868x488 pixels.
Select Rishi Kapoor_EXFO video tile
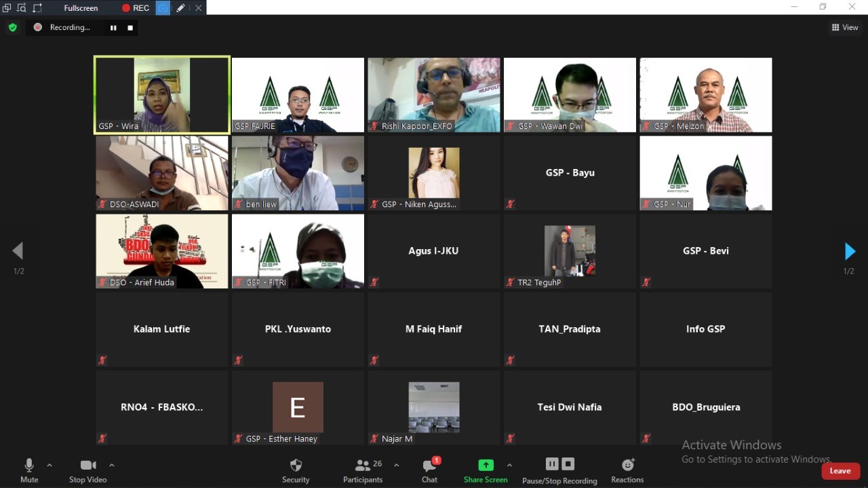pos(434,95)
